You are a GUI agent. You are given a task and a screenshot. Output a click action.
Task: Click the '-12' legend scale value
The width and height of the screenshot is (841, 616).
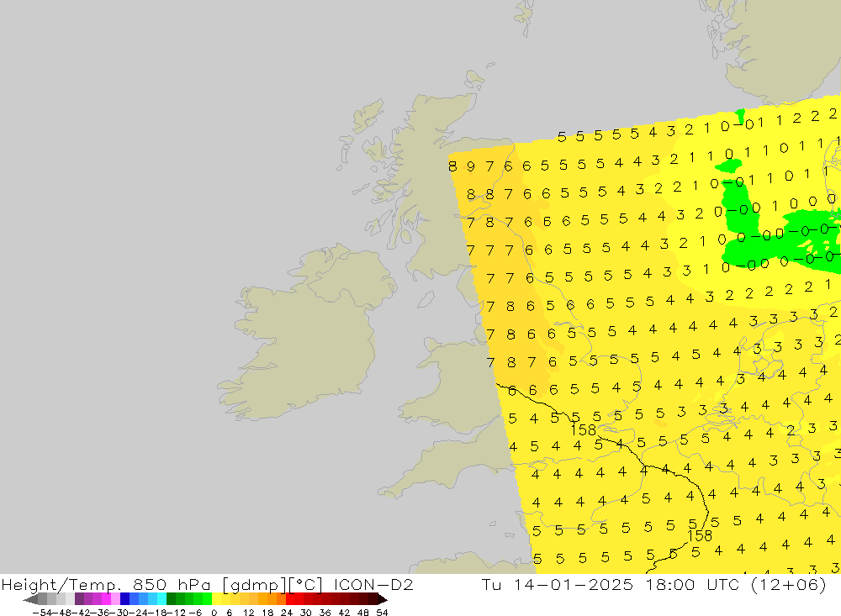pyautogui.click(x=176, y=613)
